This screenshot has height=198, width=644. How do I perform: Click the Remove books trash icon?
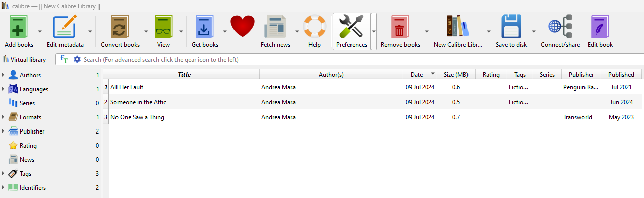tap(400, 27)
